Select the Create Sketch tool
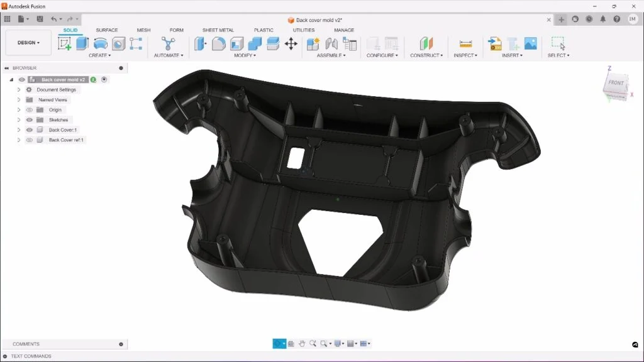This screenshot has height=362, width=644. tap(65, 43)
